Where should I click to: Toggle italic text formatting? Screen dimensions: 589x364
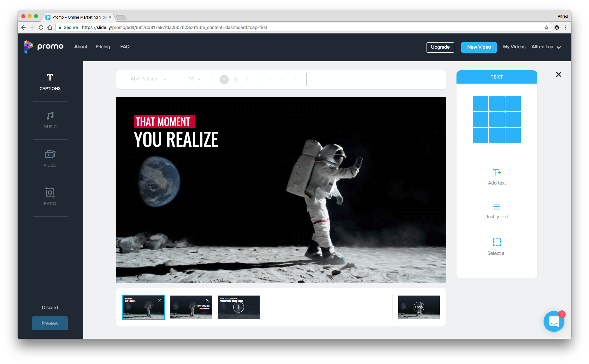point(246,79)
